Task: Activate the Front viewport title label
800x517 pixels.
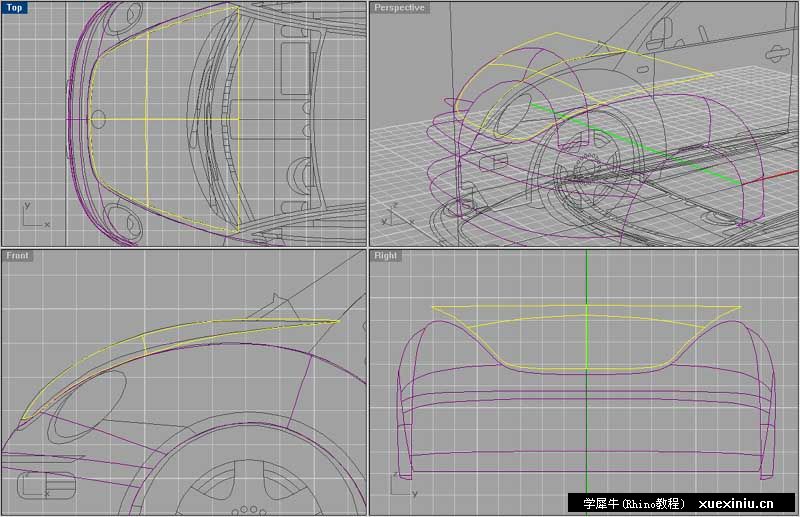Action: pos(17,255)
